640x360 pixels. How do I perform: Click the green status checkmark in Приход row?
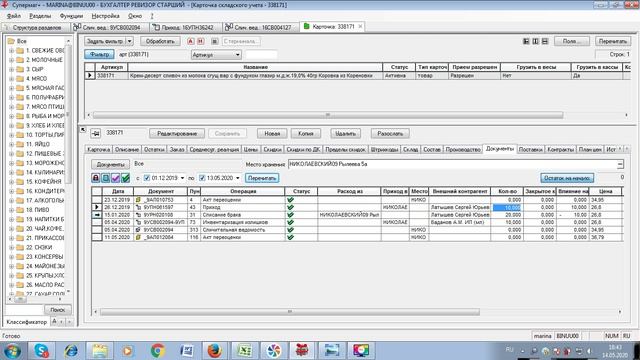tap(290, 207)
